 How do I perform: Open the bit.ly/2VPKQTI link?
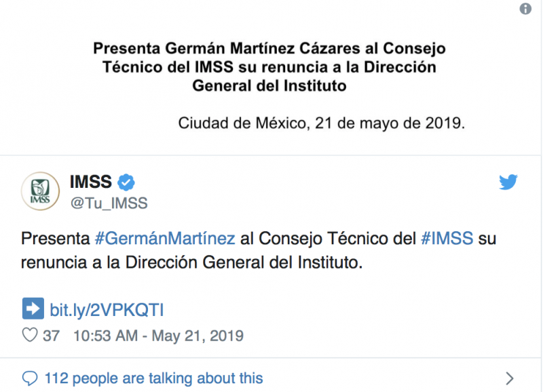[107, 310]
